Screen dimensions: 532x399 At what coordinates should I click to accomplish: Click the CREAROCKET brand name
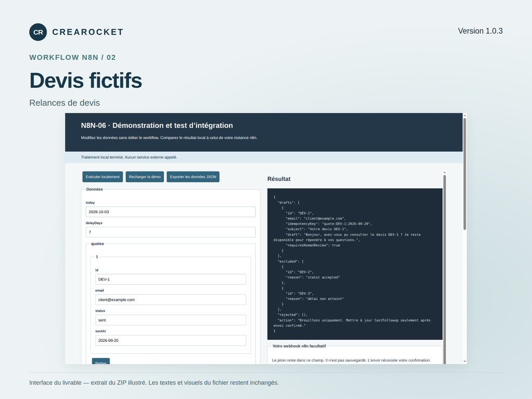click(x=87, y=32)
